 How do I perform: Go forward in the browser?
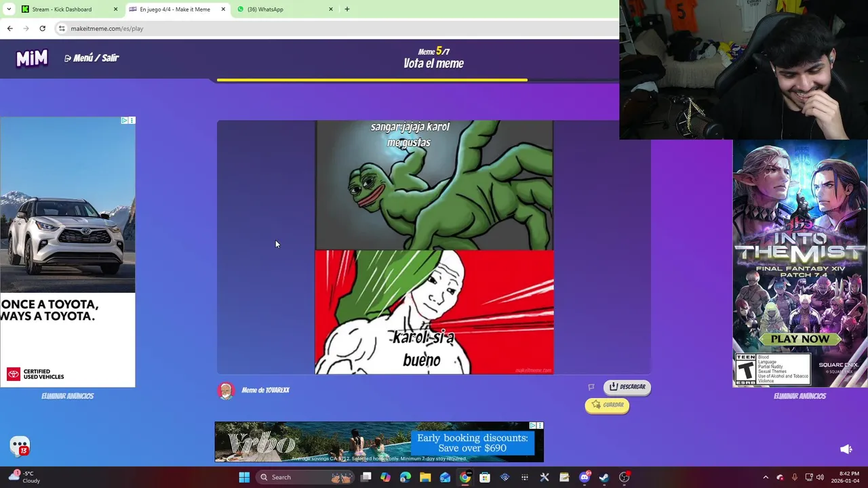[26, 28]
